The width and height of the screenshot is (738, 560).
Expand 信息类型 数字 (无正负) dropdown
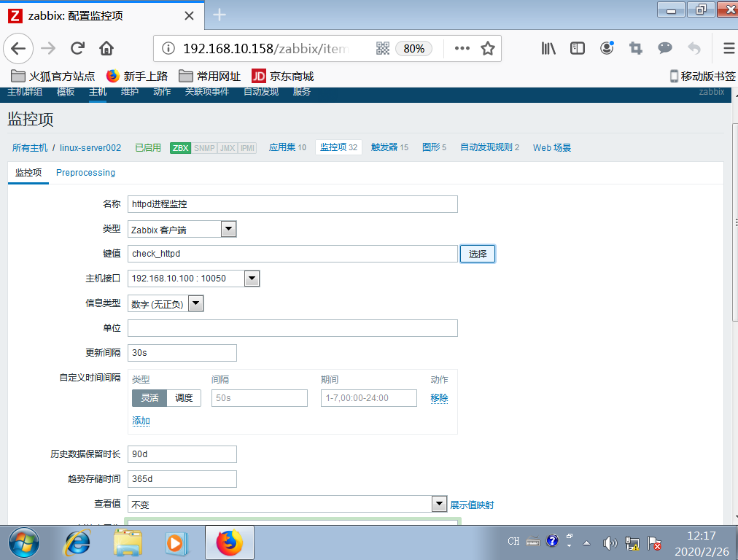coord(166,303)
